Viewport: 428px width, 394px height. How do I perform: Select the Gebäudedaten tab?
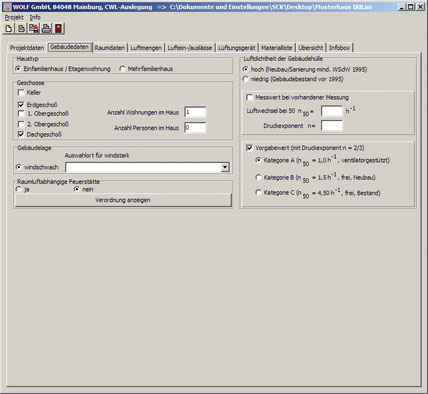pyautogui.click(x=69, y=47)
